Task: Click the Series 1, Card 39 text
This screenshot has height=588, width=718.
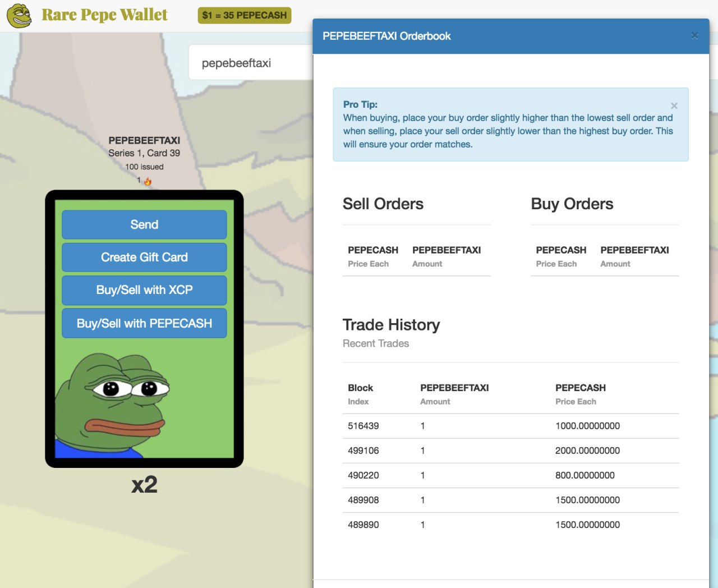Action: coord(144,153)
